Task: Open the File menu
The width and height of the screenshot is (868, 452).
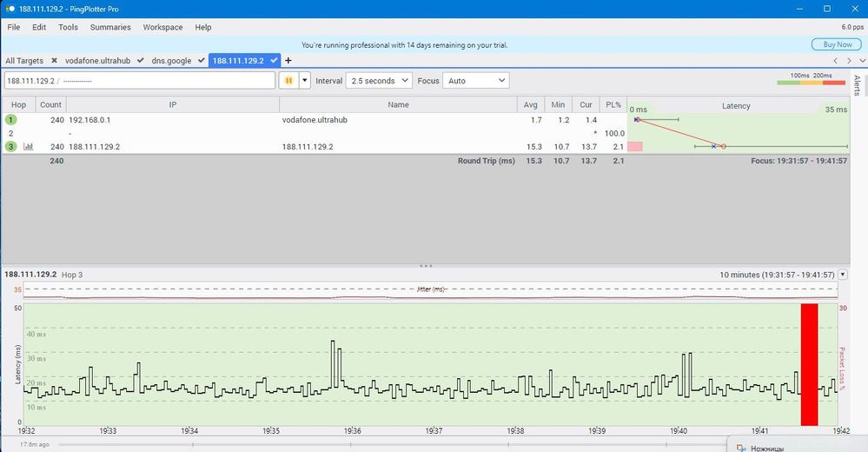Action: coord(14,27)
